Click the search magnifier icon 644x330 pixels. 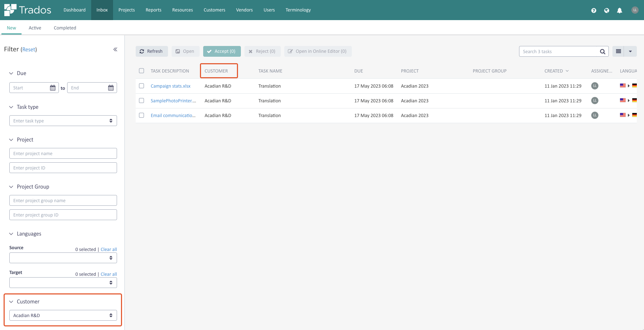603,52
